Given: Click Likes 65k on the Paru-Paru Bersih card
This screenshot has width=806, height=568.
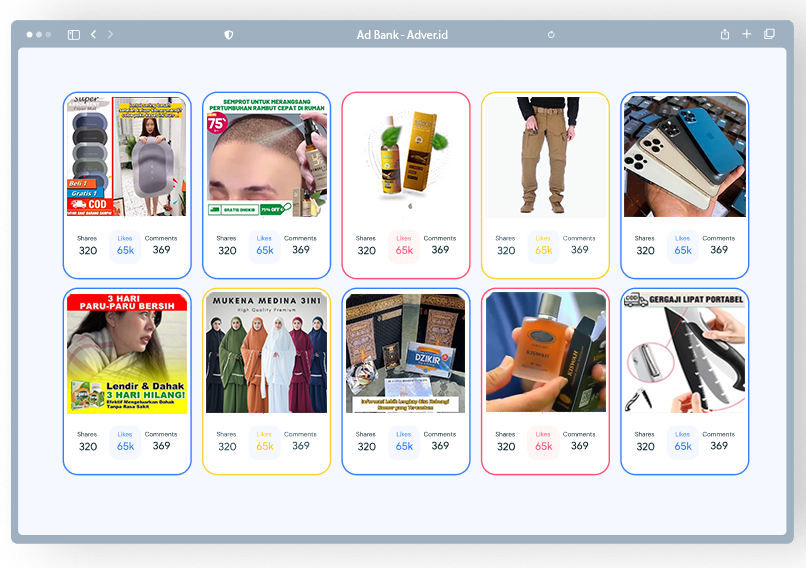Looking at the screenshot, I should 125,442.
